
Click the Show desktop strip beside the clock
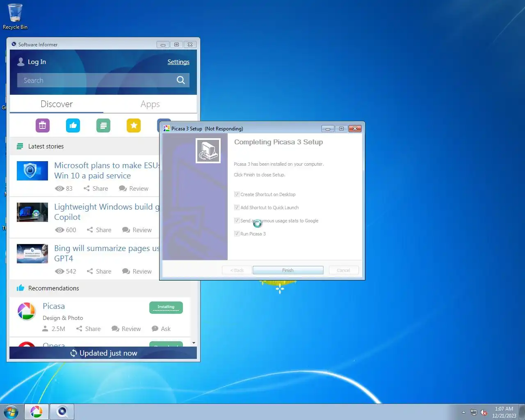[522, 412]
